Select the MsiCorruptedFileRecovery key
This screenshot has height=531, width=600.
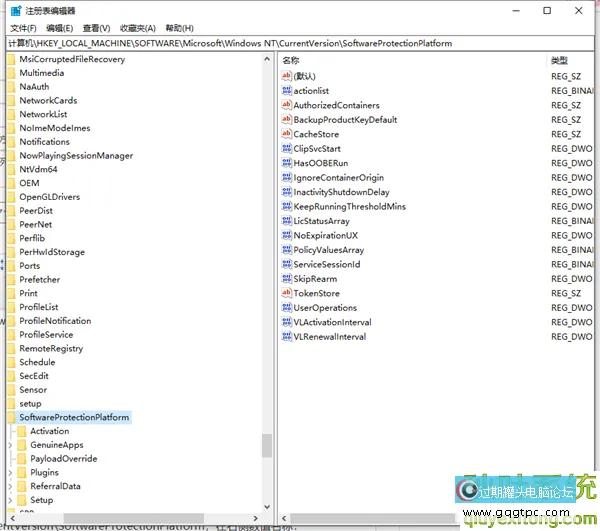click(72, 59)
